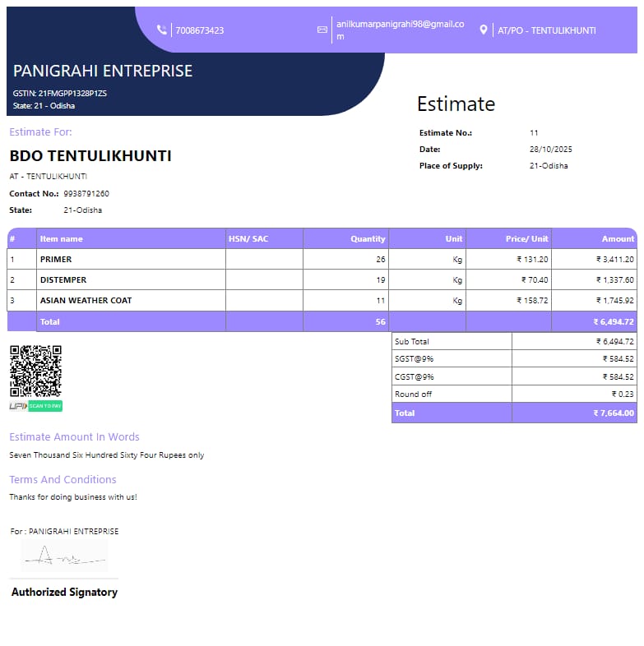644x646 pixels.
Task: Click the authorized signature image
Action: [64, 557]
